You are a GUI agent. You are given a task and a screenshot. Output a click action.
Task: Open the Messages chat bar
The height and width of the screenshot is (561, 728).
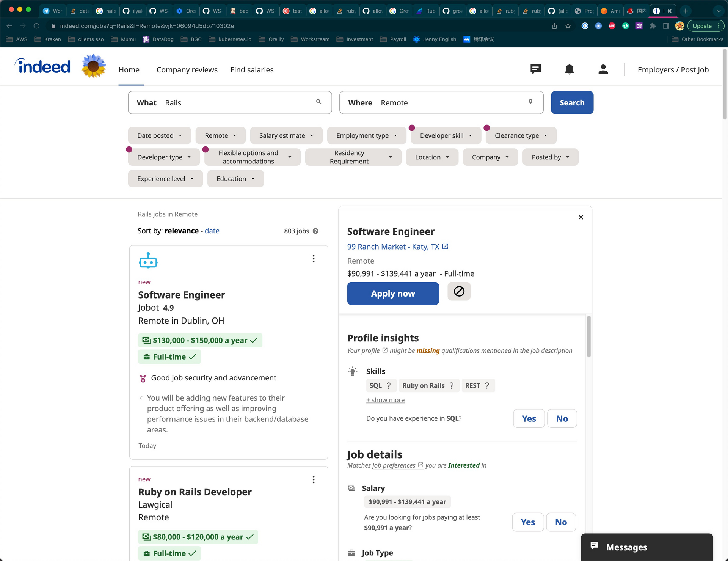647,547
